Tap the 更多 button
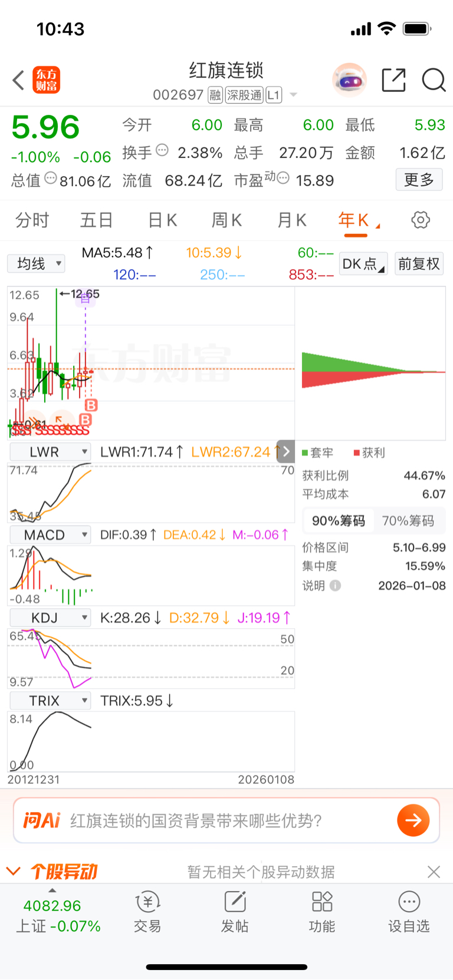The image size is (453, 980). click(x=419, y=180)
